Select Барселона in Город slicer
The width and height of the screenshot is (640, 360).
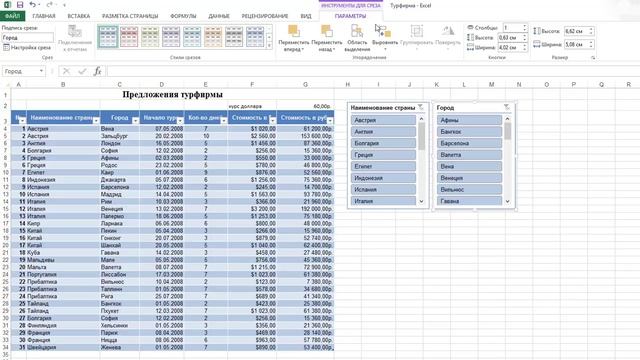tap(469, 143)
